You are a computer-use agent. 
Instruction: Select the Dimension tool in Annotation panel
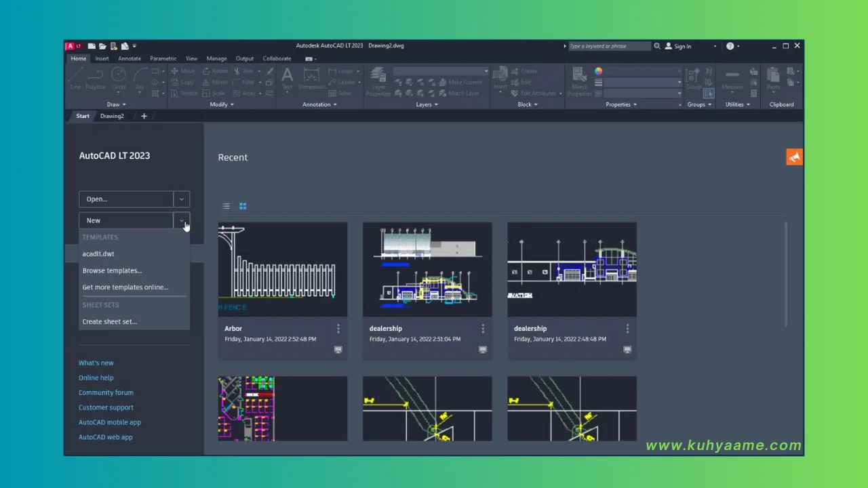pos(311,78)
